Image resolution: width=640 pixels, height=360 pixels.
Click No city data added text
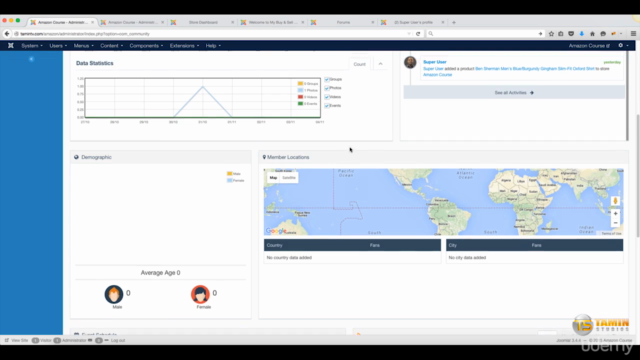(467, 258)
